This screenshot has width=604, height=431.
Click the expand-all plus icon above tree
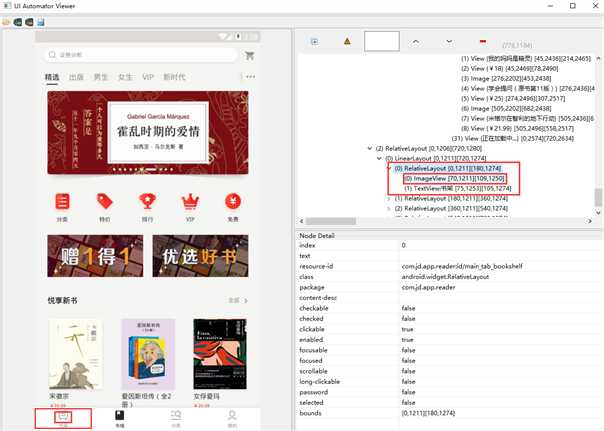(x=314, y=42)
